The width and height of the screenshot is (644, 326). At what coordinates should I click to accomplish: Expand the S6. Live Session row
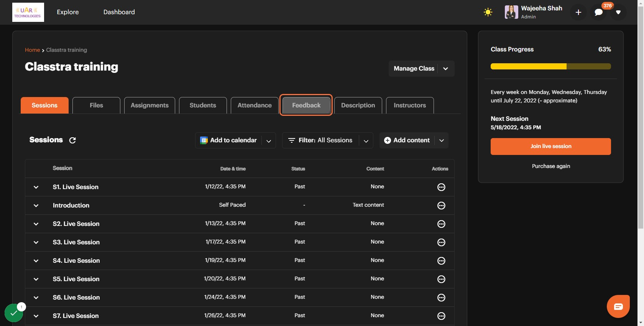point(36,298)
